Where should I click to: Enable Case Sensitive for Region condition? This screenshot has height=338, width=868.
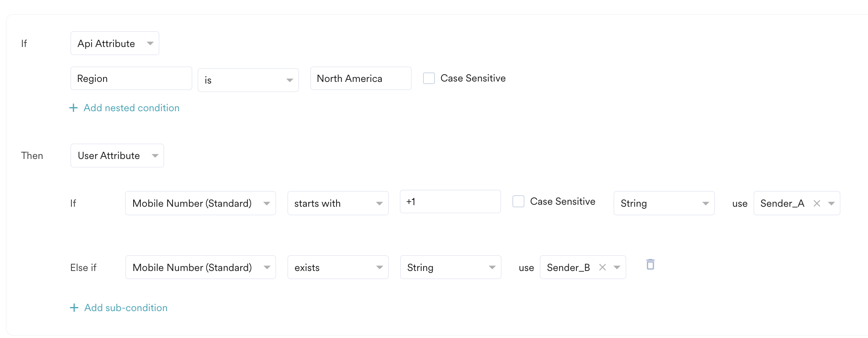tap(429, 78)
